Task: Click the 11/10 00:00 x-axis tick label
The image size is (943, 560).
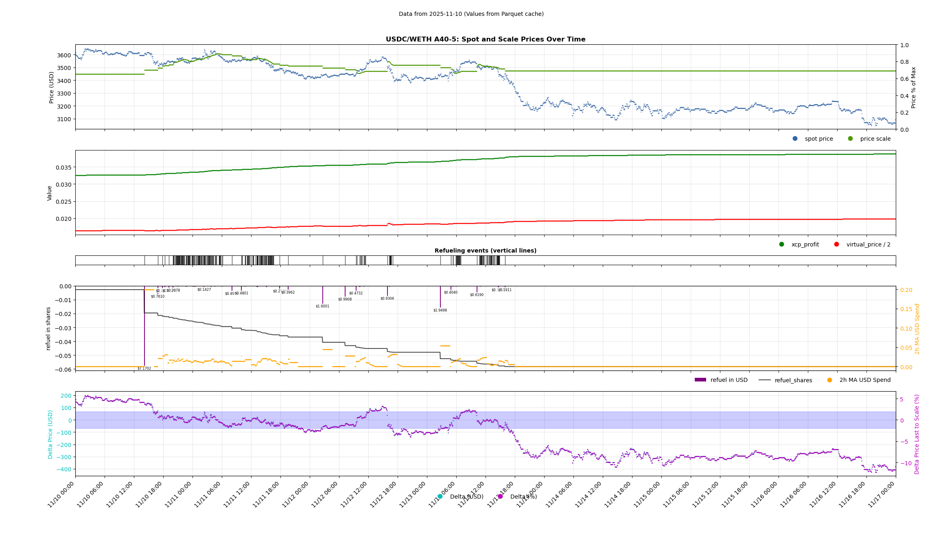Action: tap(61, 495)
